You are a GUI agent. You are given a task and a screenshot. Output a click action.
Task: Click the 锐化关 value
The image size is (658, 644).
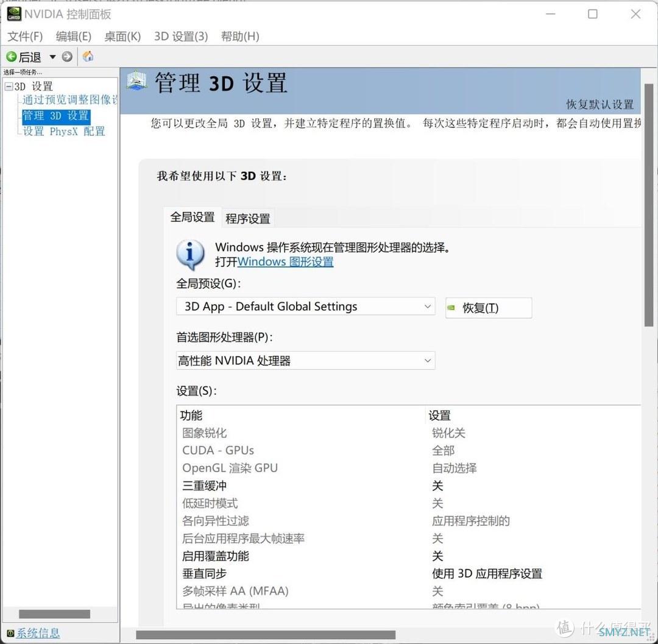[448, 433]
